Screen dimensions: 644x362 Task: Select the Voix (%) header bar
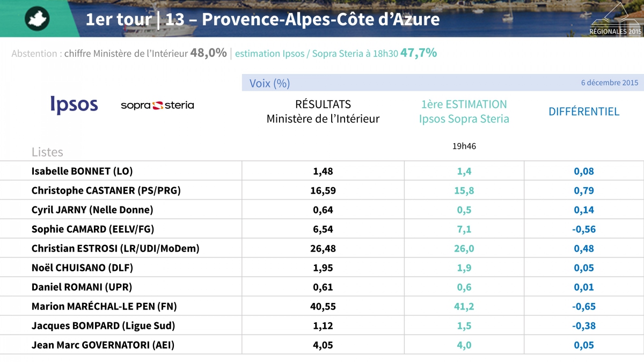click(x=443, y=83)
